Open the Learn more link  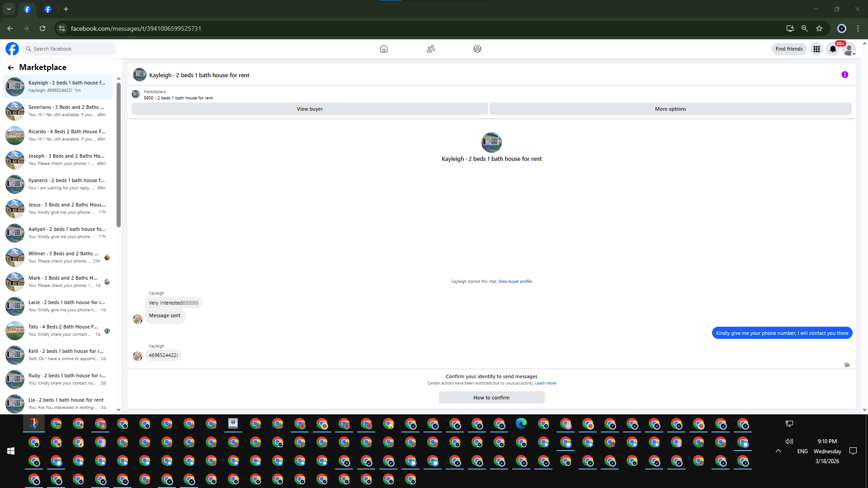point(545,383)
